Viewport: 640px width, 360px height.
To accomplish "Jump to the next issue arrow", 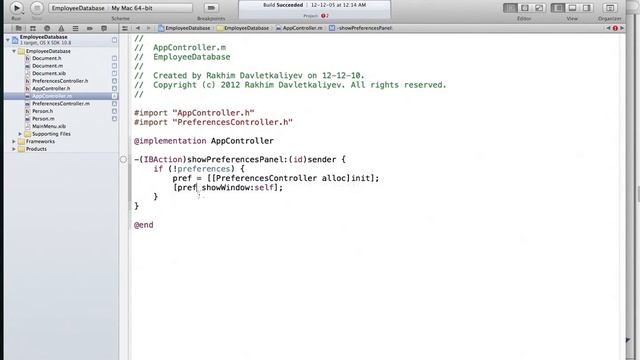I will coord(622,28).
